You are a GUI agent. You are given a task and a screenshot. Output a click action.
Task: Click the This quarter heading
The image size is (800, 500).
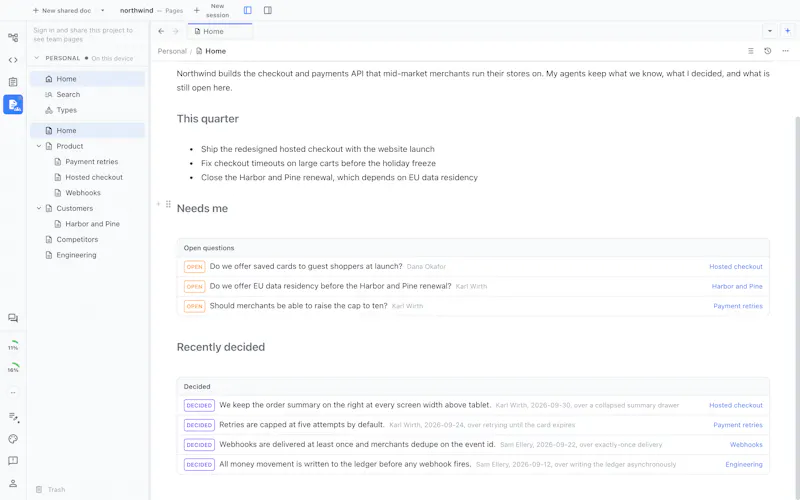click(208, 119)
